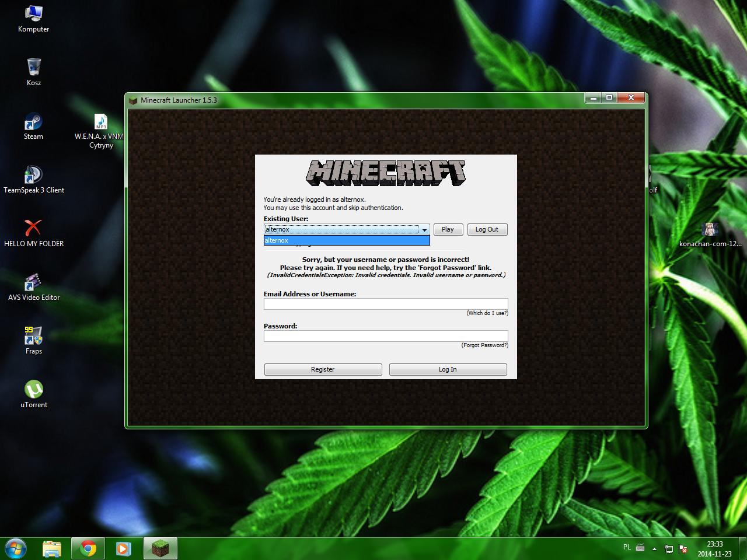Click the Register button
The width and height of the screenshot is (747, 560).
click(x=323, y=369)
